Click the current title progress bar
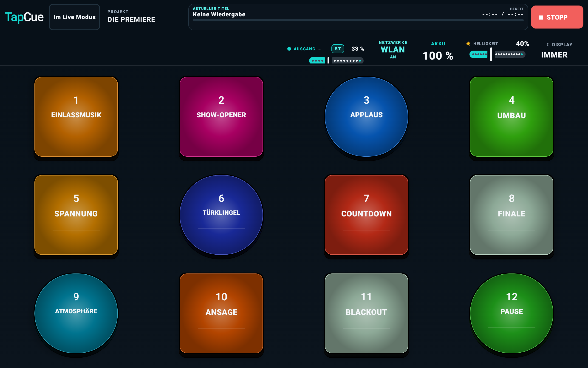The height and width of the screenshot is (368, 588). pyautogui.click(x=358, y=20)
